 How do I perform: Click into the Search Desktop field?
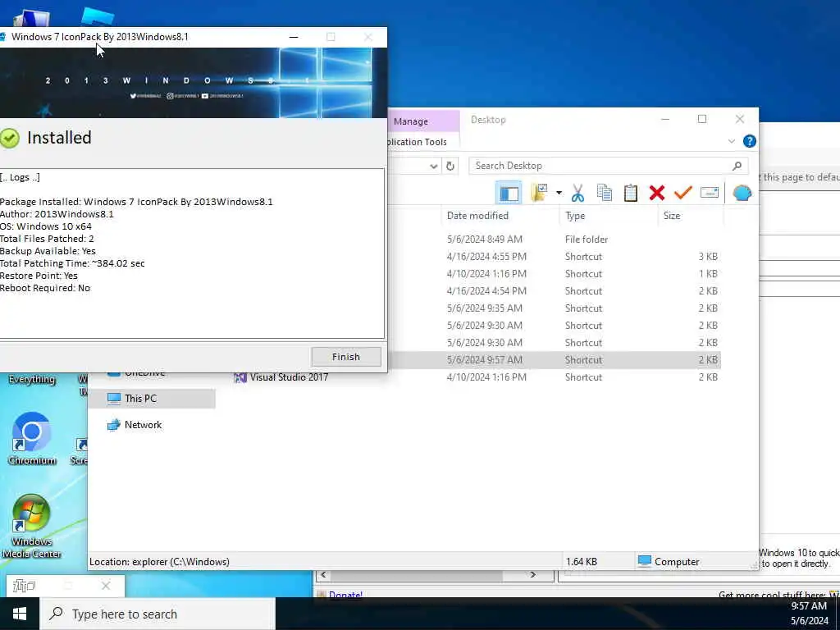pos(609,166)
